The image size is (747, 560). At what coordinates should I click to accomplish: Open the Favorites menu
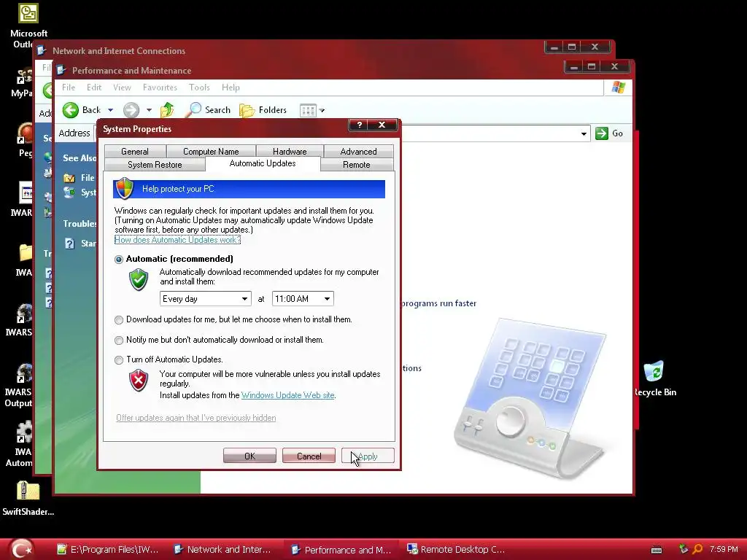coord(160,87)
